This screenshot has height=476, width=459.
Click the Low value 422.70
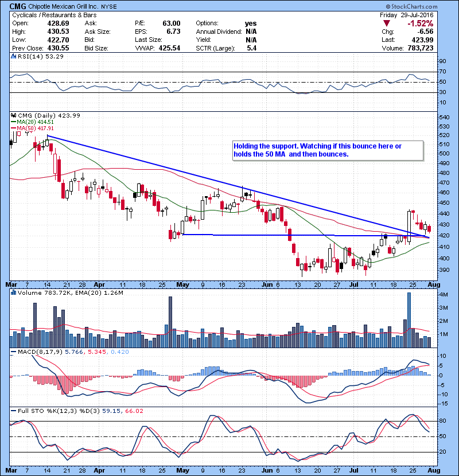pos(58,40)
